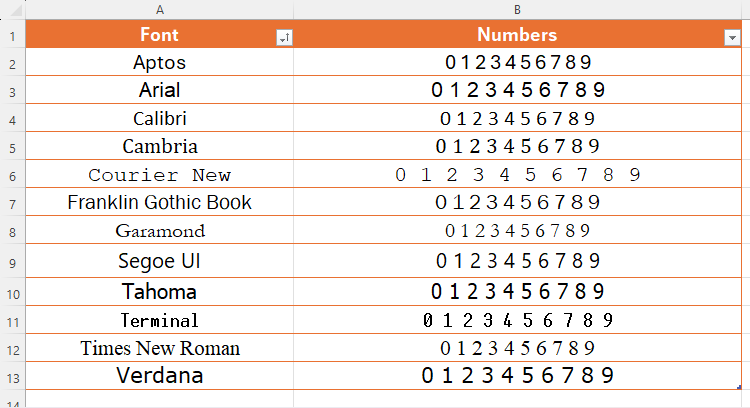The image size is (750, 408).
Task: Select row 13 header
Action: 12,377
